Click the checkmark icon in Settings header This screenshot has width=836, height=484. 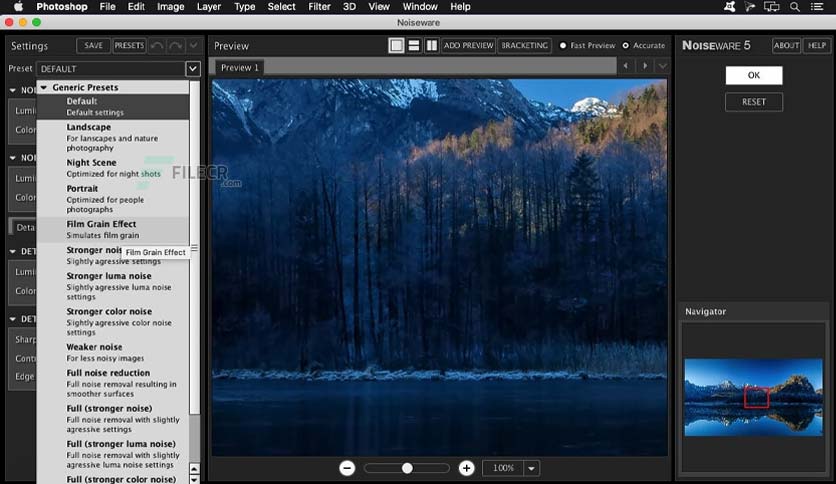(x=193, y=46)
